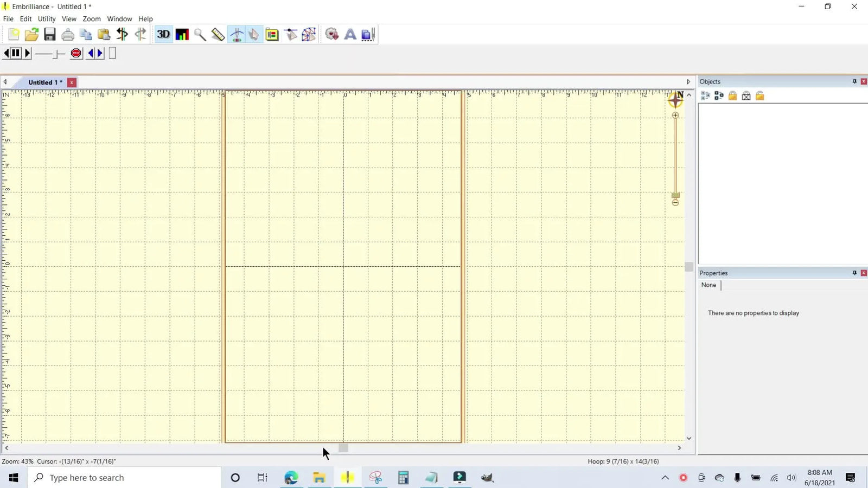Open the color bars chart tool
This screenshot has height=488, width=868.
coord(182,35)
